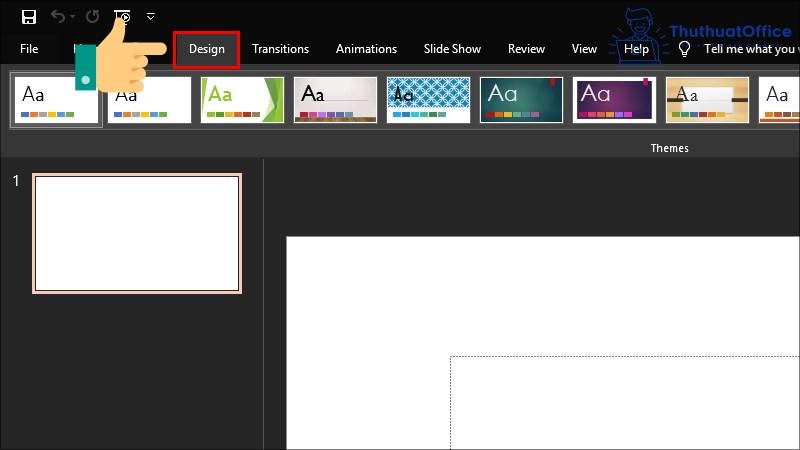Select the first Office Theme thumbnail
Image resolution: width=800 pixels, height=450 pixels.
pyautogui.click(x=56, y=100)
